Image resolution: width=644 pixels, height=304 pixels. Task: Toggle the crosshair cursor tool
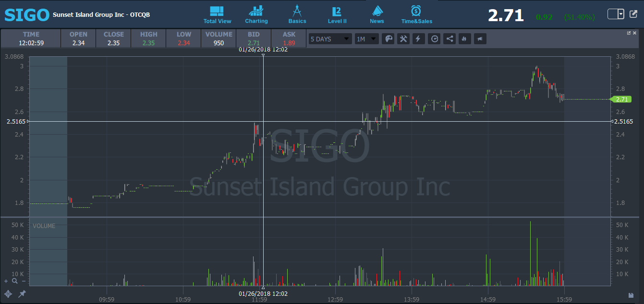point(8,293)
